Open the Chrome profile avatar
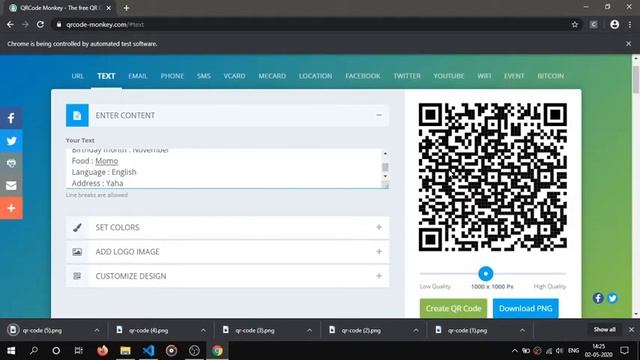The height and width of the screenshot is (360, 640). click(x=614, y=24)
